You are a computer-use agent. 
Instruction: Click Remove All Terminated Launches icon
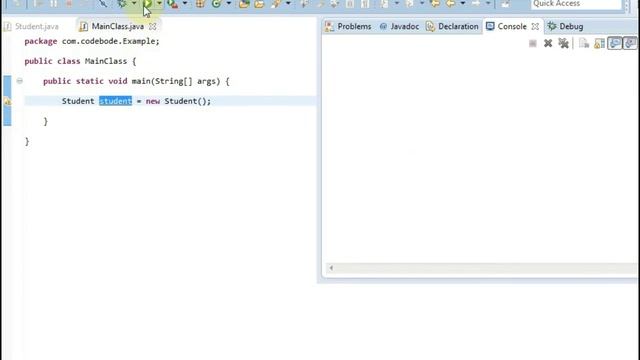point(564,43)
